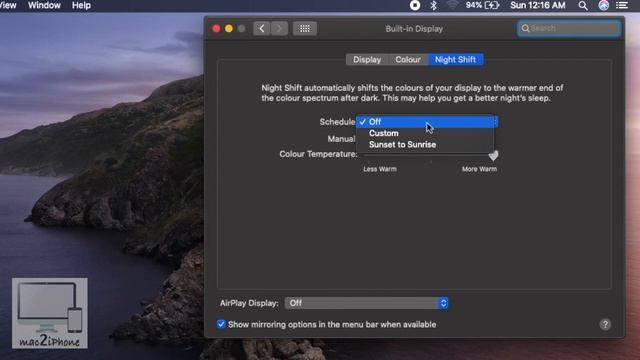This screenshot has height=360, width=640.
Task: Close the Built-in Display window
Action: click(216, 29)
